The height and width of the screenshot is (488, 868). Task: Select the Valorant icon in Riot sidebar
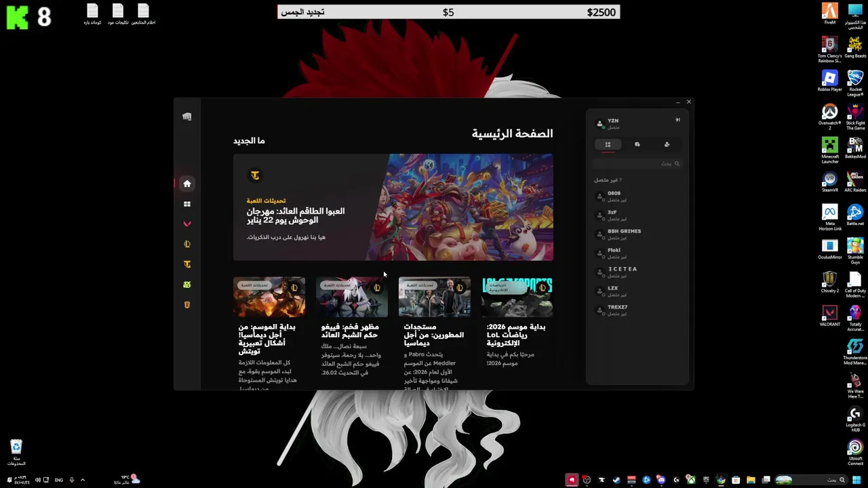point(187,224)
